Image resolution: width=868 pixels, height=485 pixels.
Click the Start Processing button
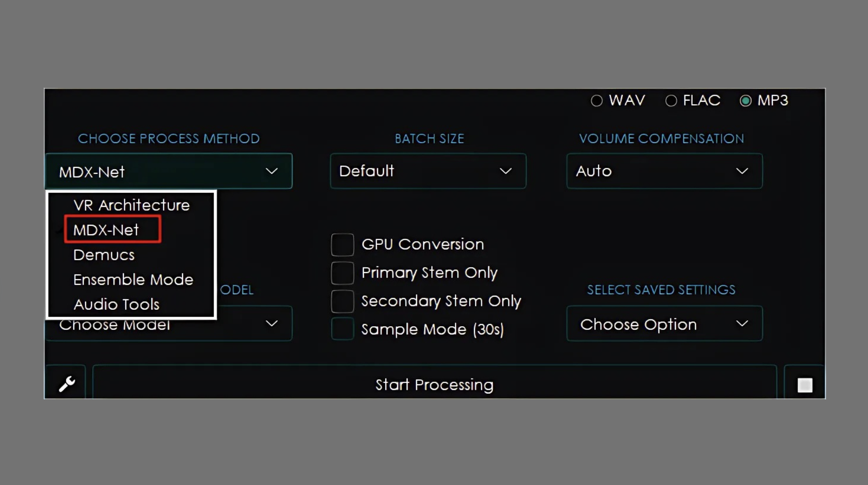(434, 384)
